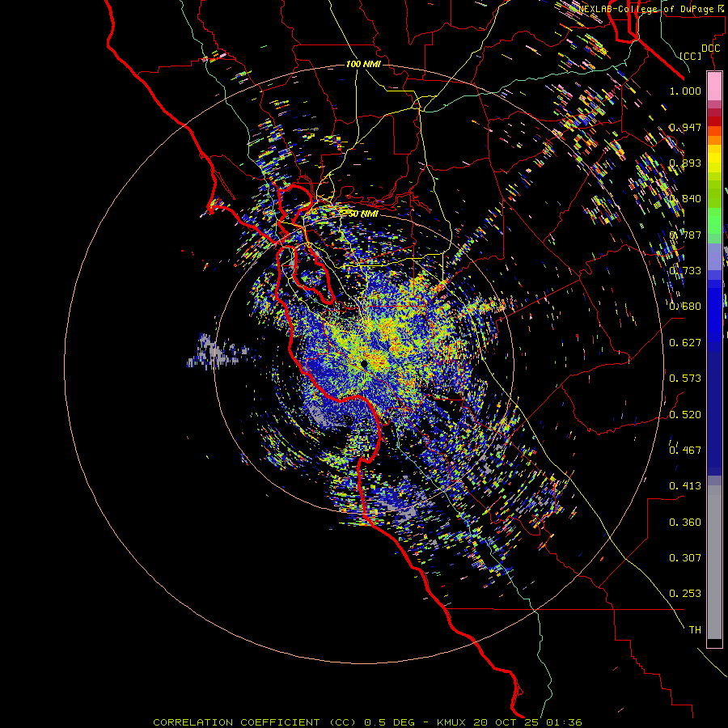The height and width of the screenshot is (728, 728).
Task: Click the "DCC" label above color scale
Action: coord(710,49)
